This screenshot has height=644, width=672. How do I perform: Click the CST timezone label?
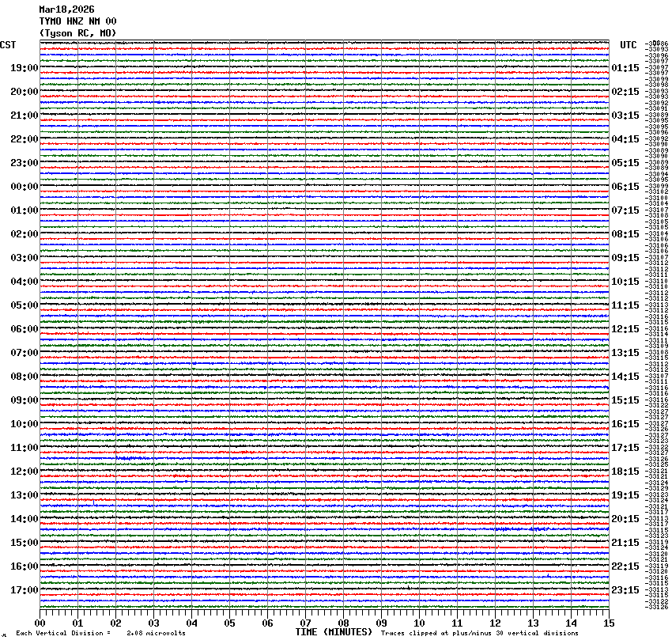(9, 44)
